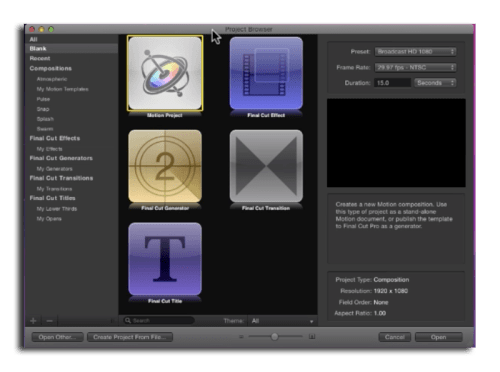Click the large thumbnail size icon

pyautogui.click(x=312, y=337)
